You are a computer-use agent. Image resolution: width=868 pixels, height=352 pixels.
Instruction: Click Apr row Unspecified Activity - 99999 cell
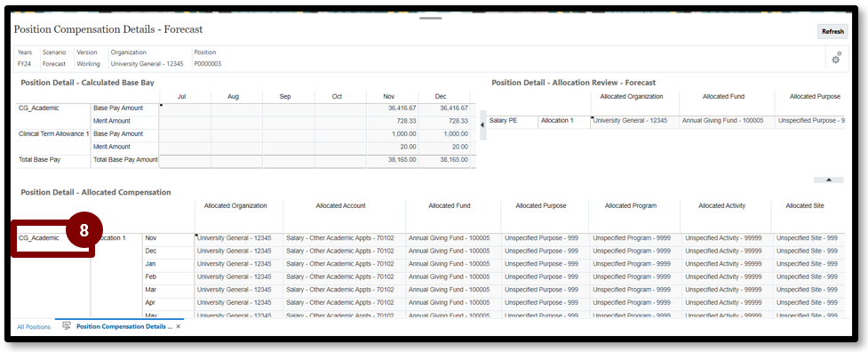[x=726, y=303]
